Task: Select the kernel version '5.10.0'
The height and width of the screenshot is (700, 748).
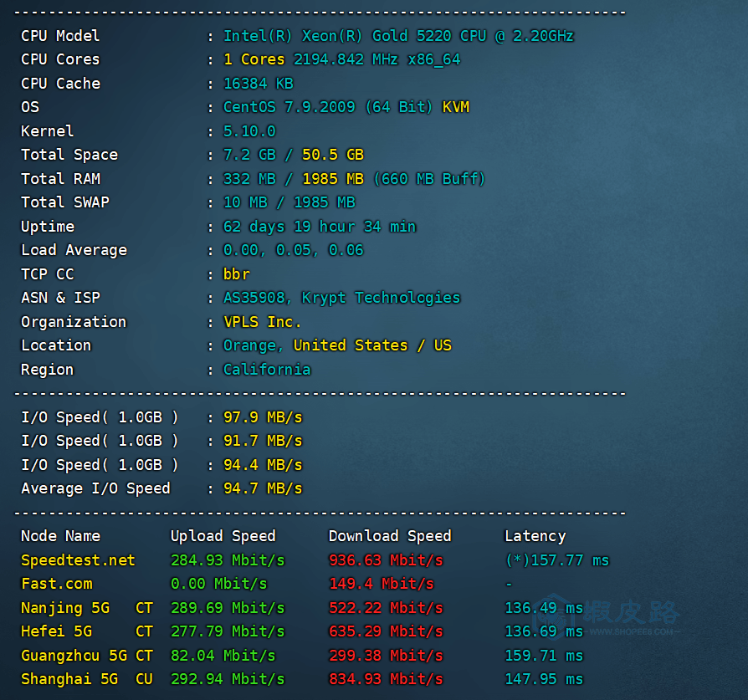Action: point(249,131)
